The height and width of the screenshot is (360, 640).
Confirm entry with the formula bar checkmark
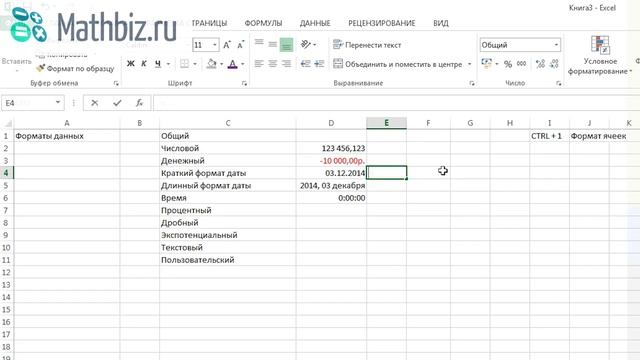(117, 103)
